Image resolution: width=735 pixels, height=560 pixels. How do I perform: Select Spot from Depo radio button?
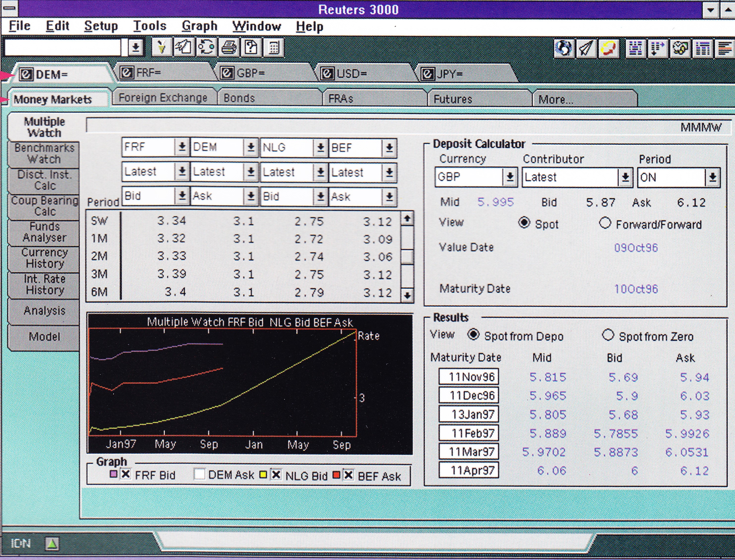(473, 334)
